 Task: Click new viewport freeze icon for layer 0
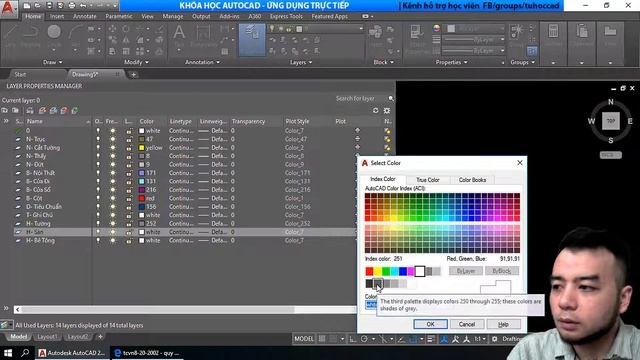pos(387,131)
